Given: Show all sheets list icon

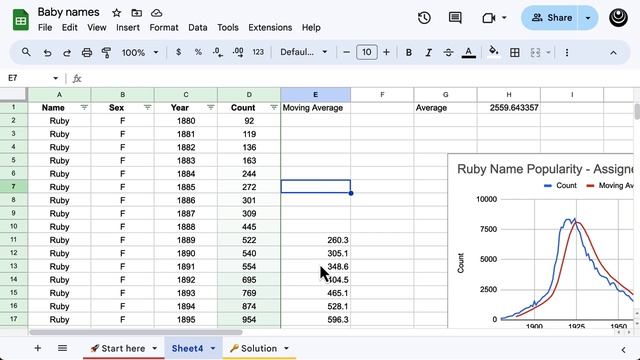Looking at the screenshot, I should coord(62,348).
